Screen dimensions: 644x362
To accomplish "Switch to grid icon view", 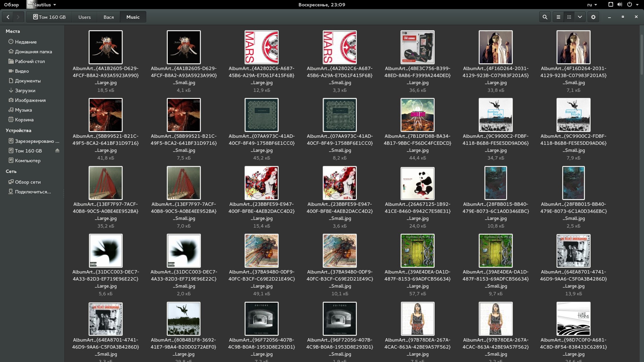I will coord(569,17).
